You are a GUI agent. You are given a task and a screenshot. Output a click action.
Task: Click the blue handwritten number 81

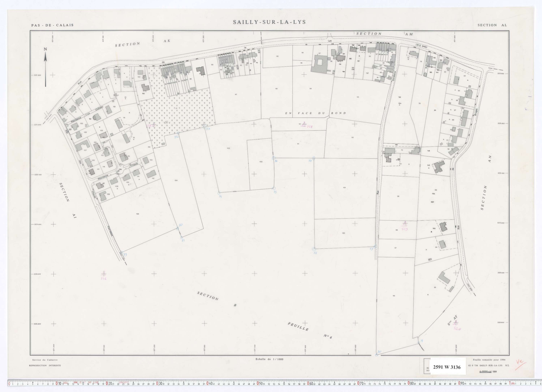pyautogui.click(x=183, y=240)
